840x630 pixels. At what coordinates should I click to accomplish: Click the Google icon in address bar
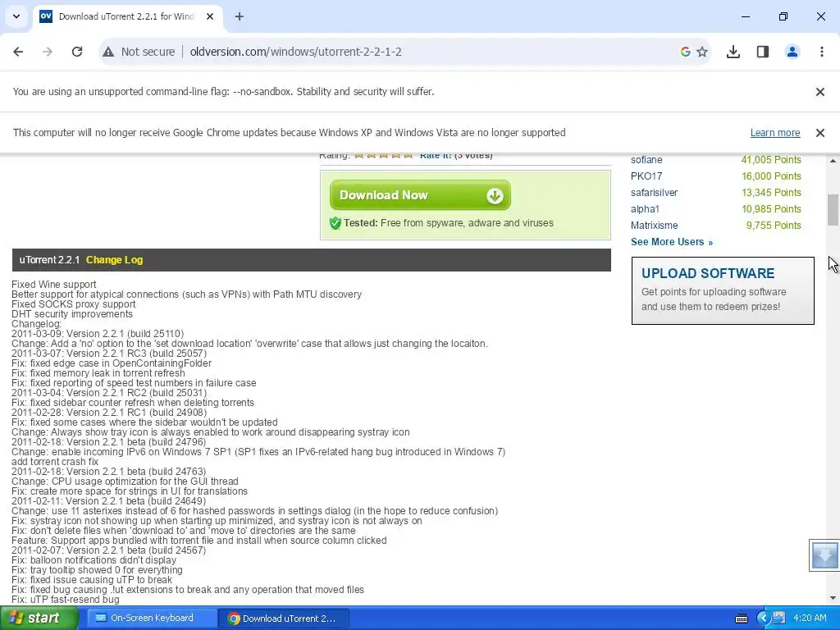coord(685,52)
